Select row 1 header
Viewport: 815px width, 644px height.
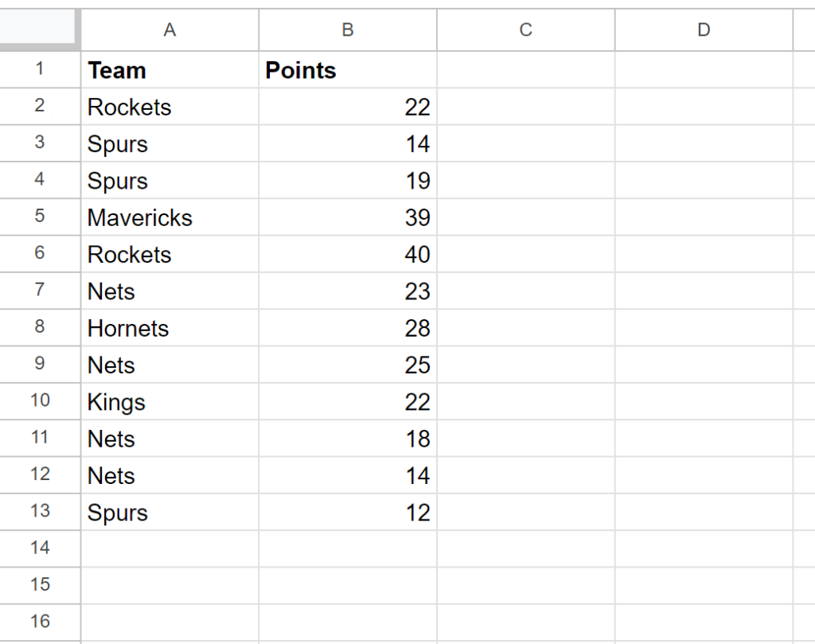(40, 70)
